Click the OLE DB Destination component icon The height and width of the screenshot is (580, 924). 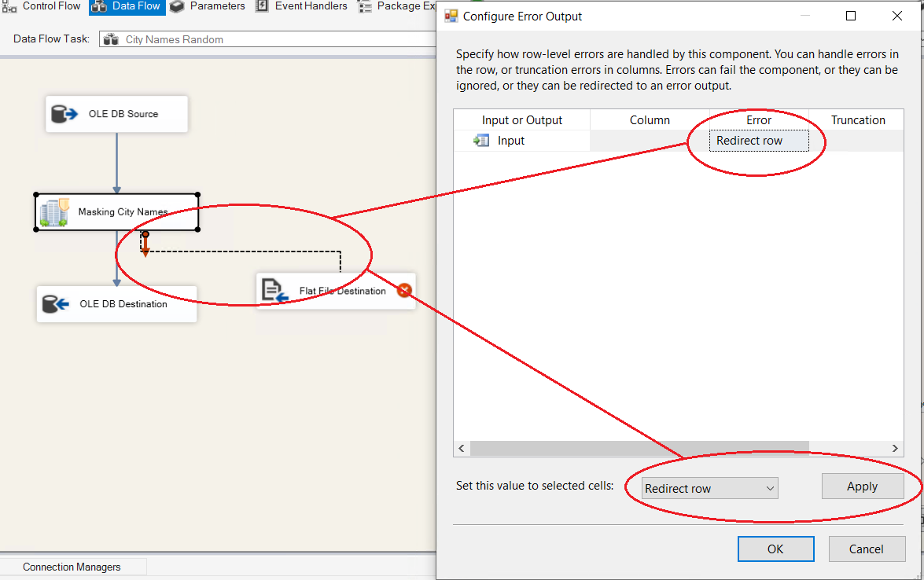click(x=55, y=304)
